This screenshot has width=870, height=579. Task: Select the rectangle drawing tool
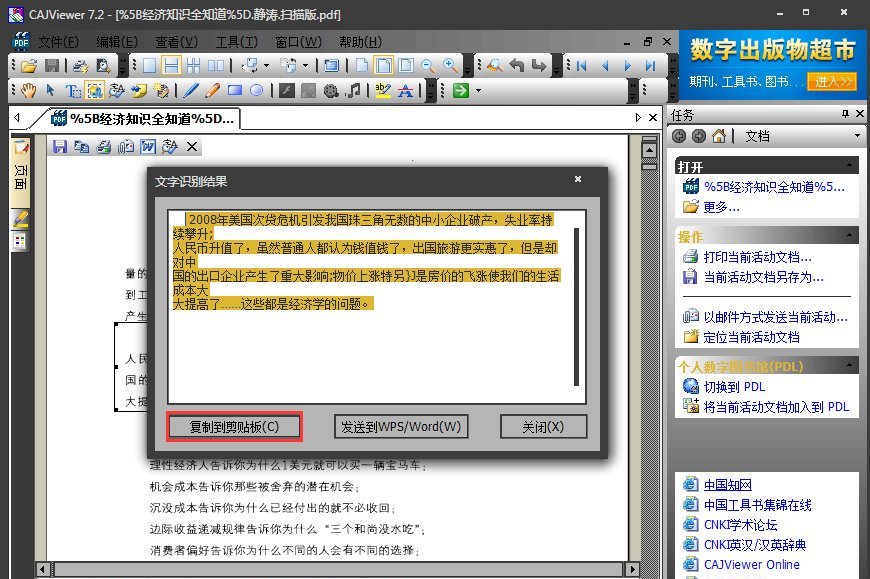click(x=235, y=90)
